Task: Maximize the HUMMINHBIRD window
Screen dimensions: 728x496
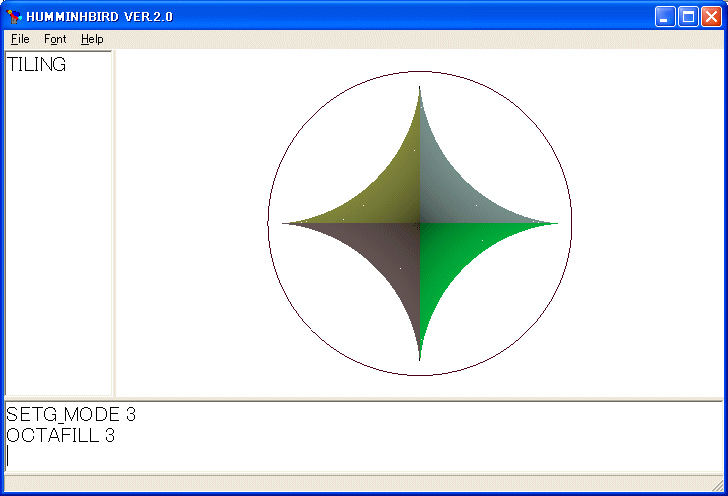Action: (x=688, y=17)
